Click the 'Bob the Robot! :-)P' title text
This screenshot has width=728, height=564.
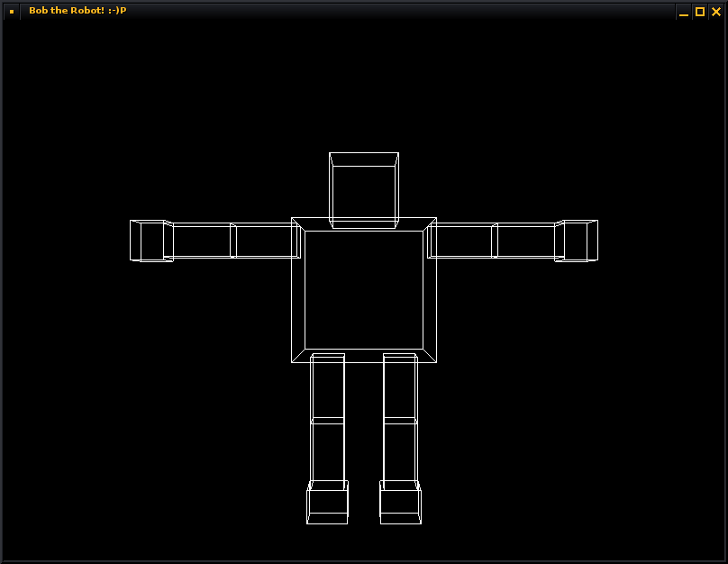[x=77, y=10]
